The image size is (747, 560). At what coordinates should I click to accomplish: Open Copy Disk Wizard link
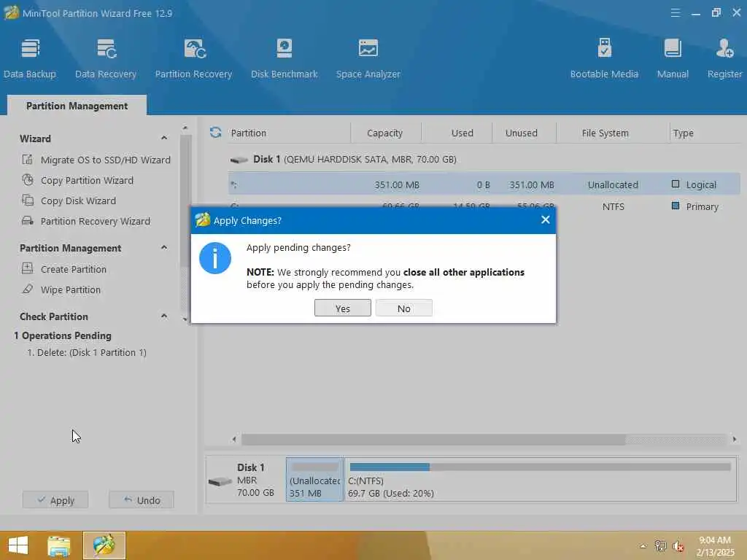(78, 201)
